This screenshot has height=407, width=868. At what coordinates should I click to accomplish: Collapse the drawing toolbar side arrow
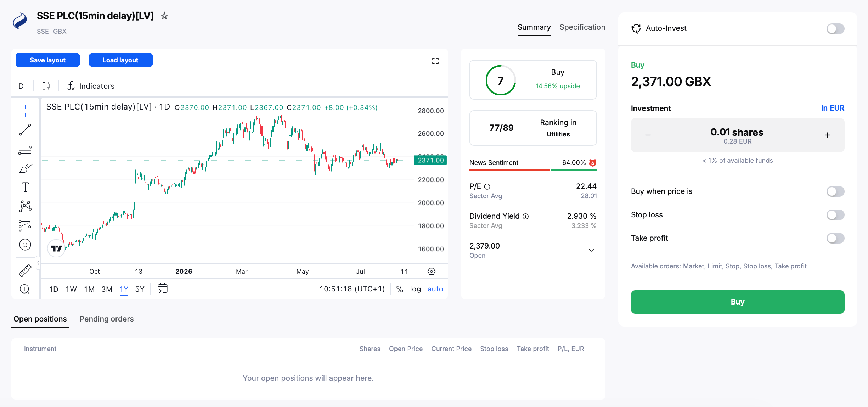(x=38, y=263)
